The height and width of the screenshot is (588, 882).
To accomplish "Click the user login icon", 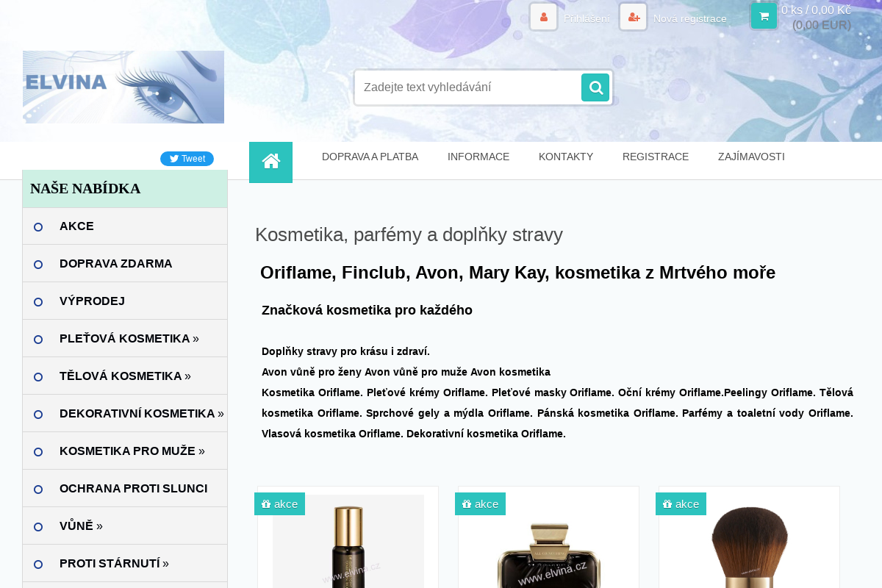I will click(543, 17).
